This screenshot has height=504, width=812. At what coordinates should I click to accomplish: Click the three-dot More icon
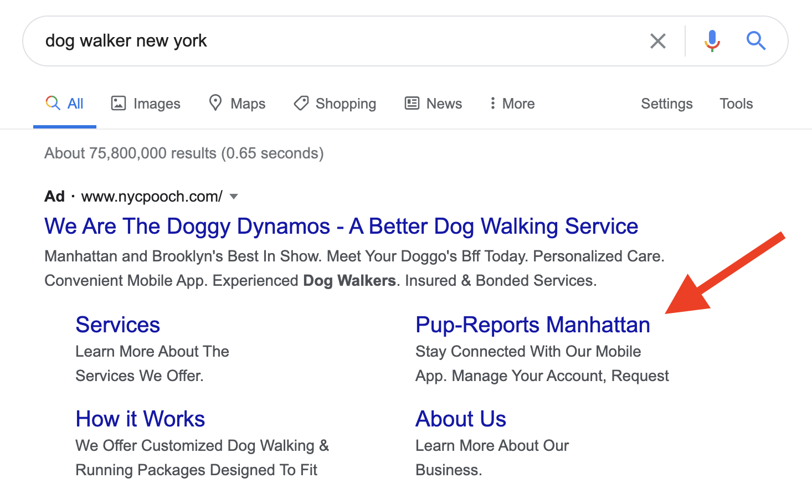click(x=492, y=103)
